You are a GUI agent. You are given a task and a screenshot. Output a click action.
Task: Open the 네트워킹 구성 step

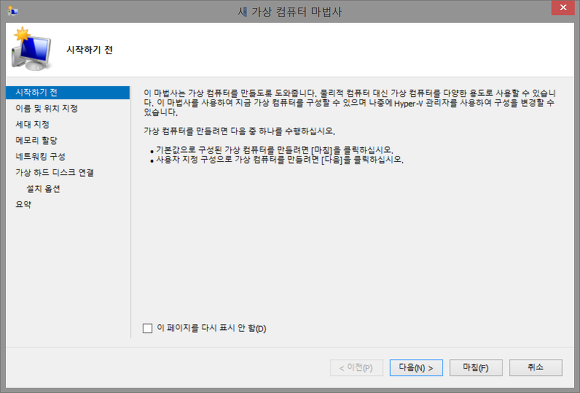(x=40, y=157)
